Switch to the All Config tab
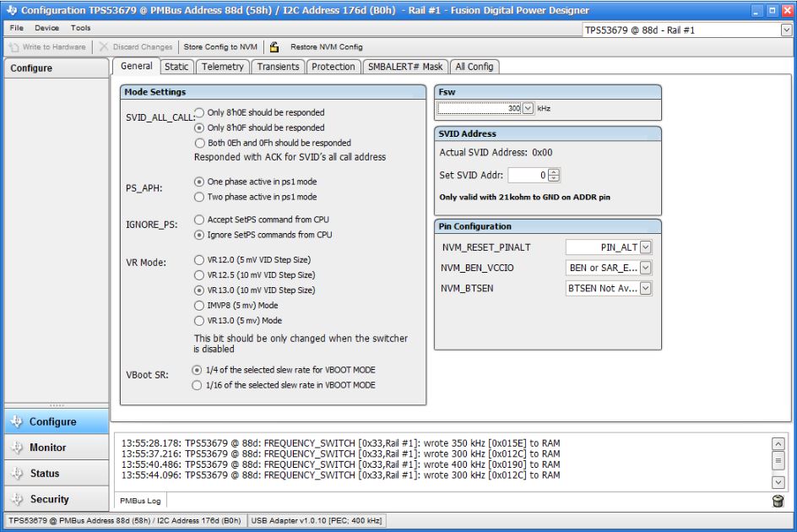 coord(474,67)
